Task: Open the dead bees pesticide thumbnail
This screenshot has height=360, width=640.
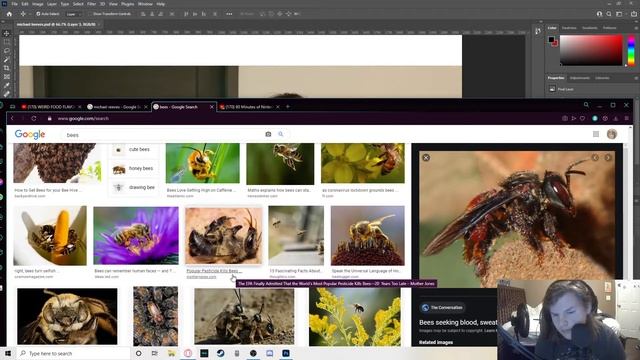Action: [x=224, y=236]
